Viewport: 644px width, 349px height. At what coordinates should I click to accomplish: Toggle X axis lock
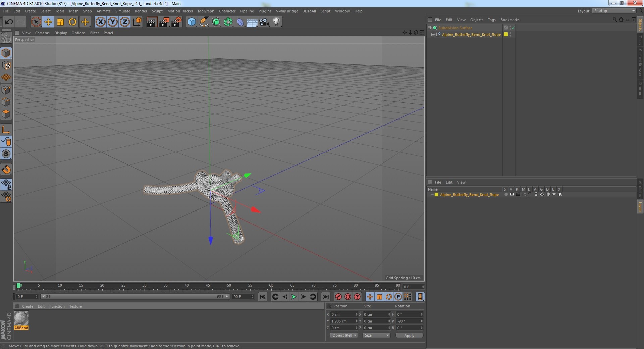(100, 22)
